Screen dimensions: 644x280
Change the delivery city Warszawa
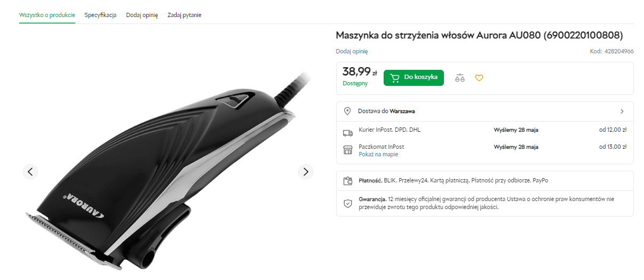click(x=402, y=111)
